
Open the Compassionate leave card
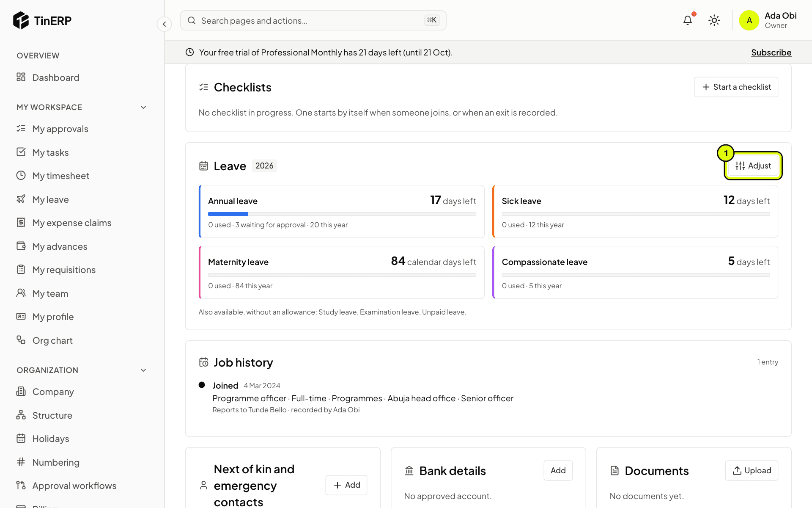tap(635, 273)
